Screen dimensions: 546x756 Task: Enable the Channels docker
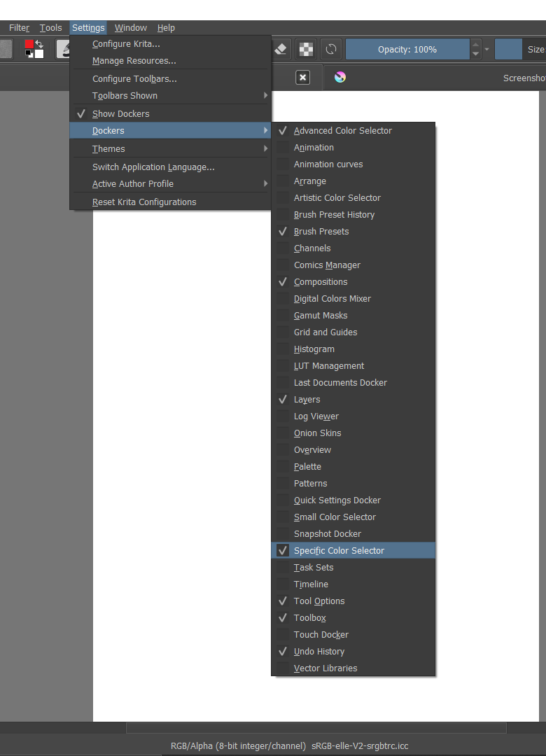coord(353,248)
